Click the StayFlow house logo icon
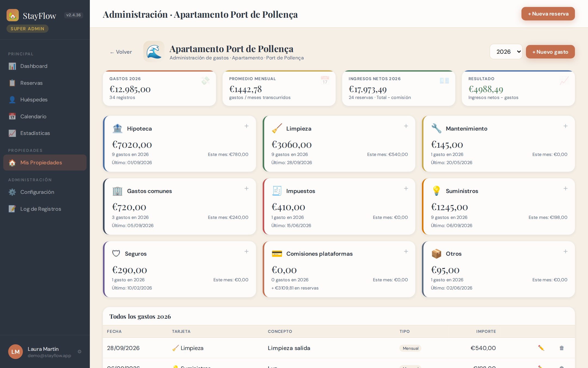Screen dimensions: 588x368 pos(13,15)
